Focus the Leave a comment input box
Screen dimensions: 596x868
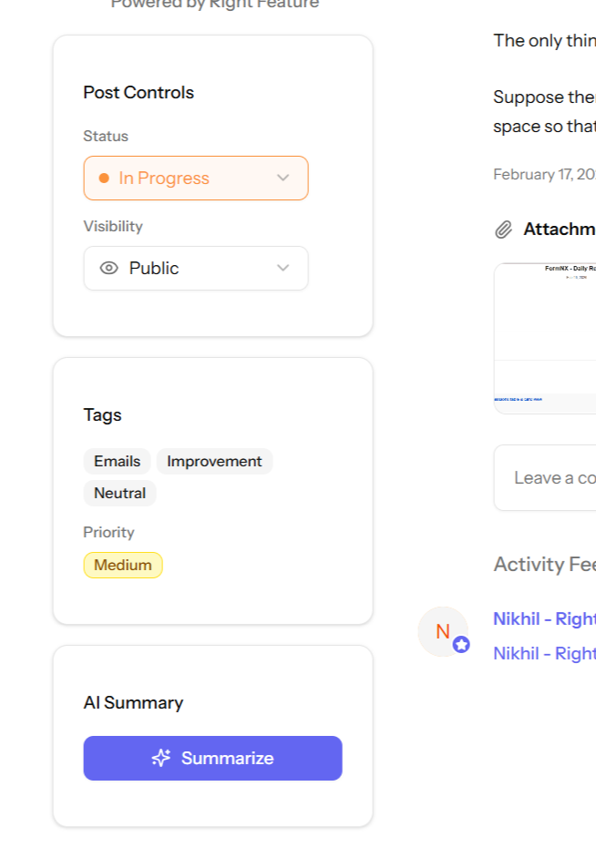tap(547, 477)
